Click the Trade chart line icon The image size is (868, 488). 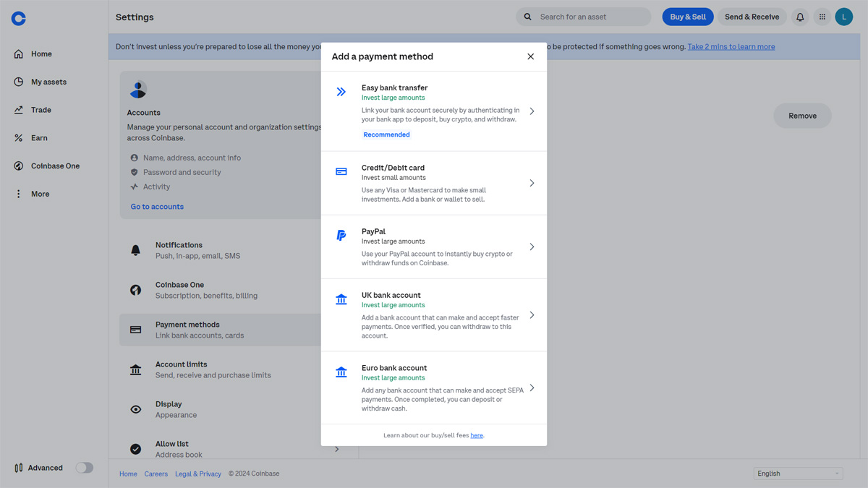[19, 110]
